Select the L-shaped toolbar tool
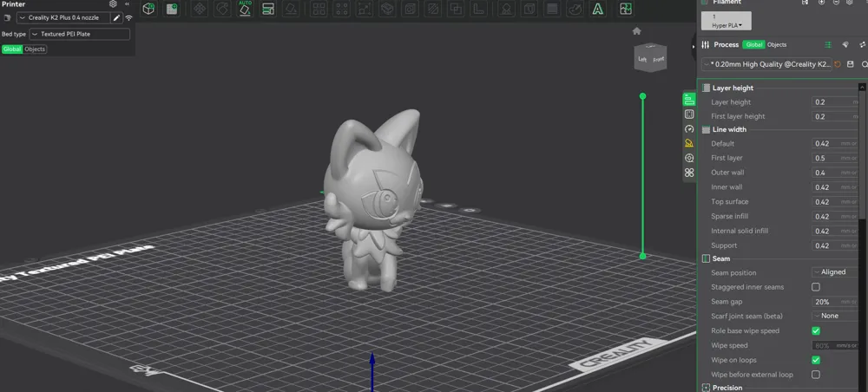 click(478, 9)
